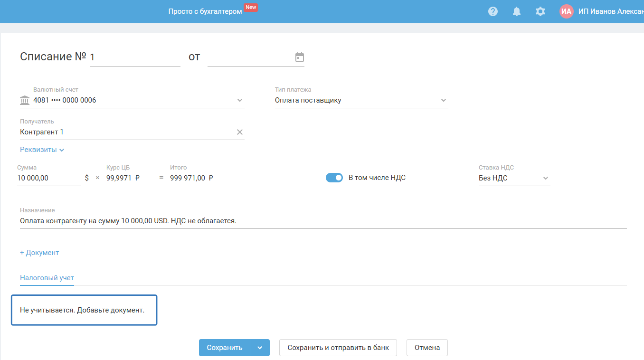Focus the Списание number field
This screenshot has height=360, width=644.
(135, 57)
